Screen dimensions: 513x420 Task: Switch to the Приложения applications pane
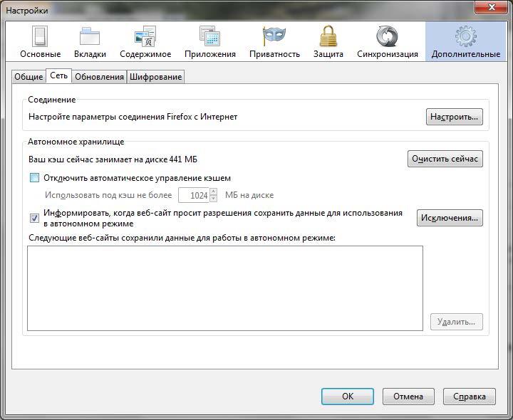[209, 41]
